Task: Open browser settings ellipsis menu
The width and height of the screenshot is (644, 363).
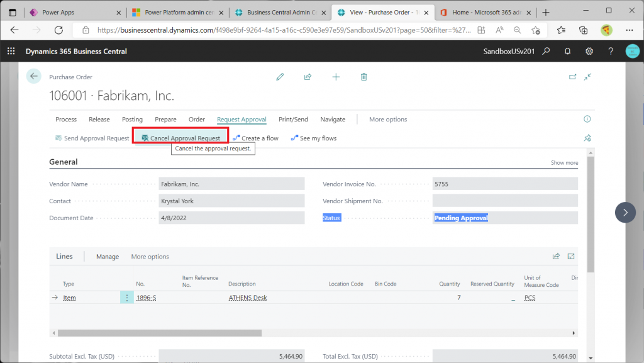Action: pos(629,30)
